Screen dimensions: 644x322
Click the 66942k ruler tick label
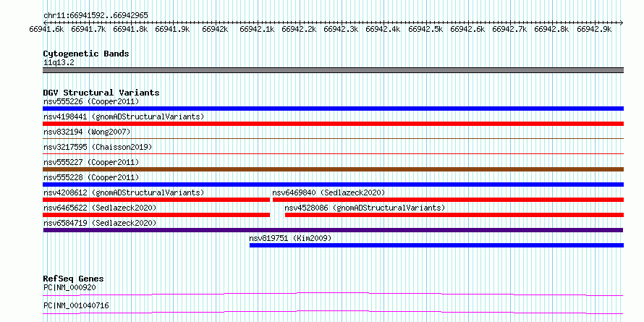coord(215,29)
